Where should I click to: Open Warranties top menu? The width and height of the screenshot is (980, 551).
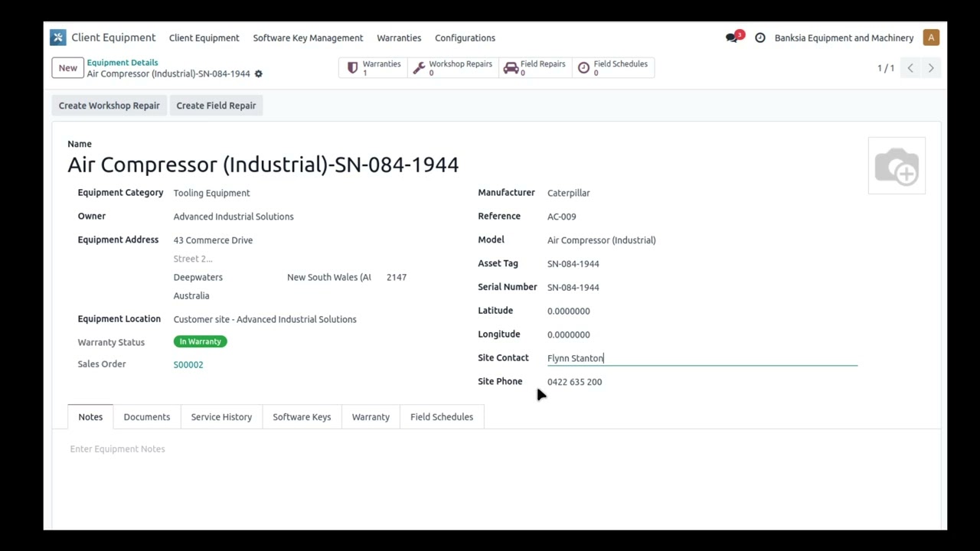point(399,37)
